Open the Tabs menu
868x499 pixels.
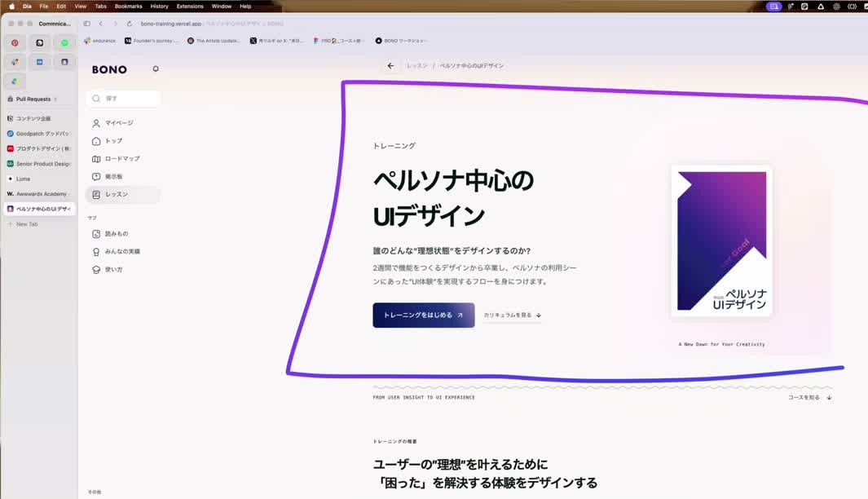click(101, 6)
